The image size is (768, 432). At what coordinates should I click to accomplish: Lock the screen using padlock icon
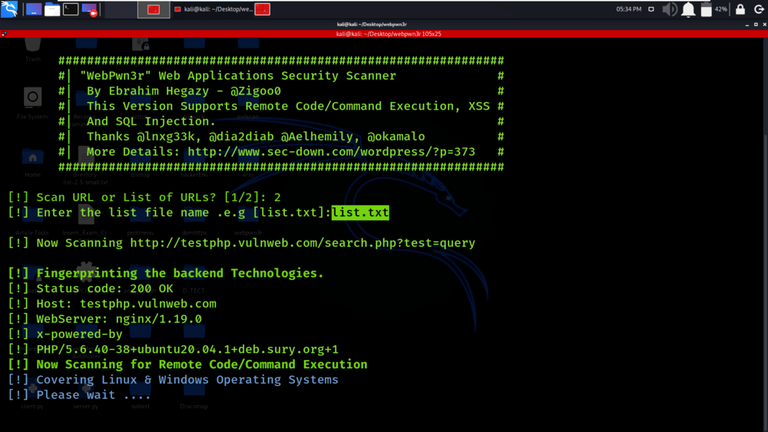[740, 9]
